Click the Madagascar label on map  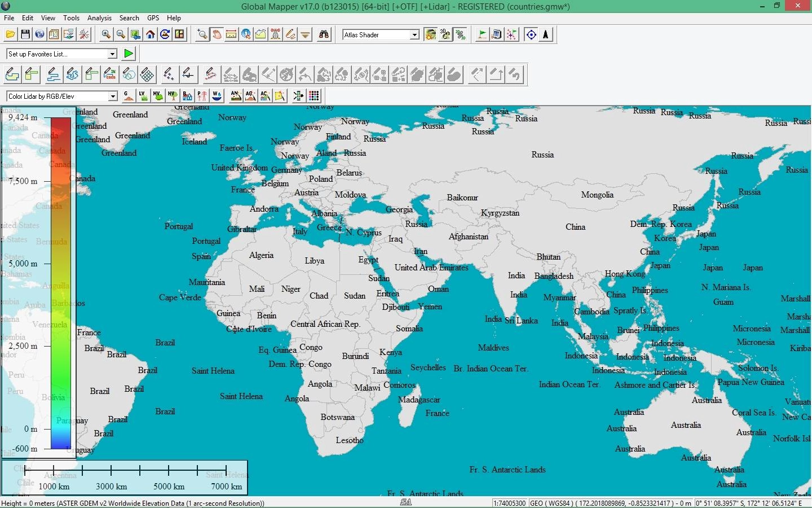(x=419, y=400)
